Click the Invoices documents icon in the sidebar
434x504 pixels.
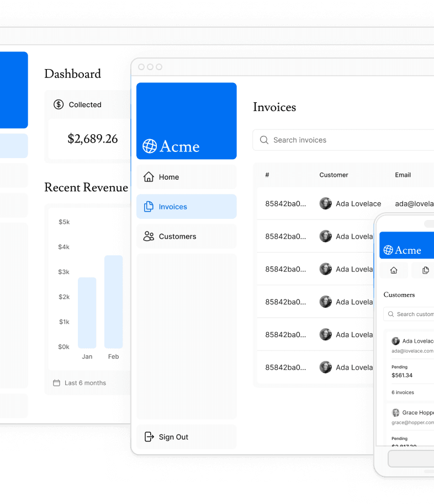point(149,207)
